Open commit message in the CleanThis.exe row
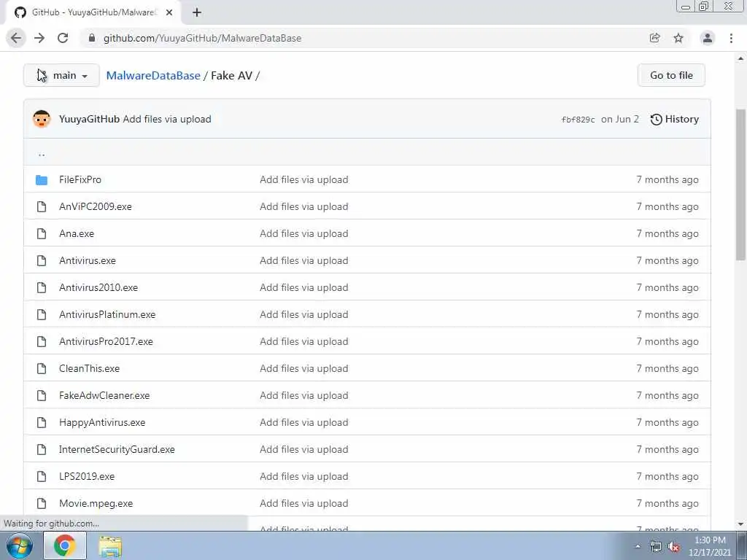The width and height of the screenshot is (747, 560). tap(304, 368)
